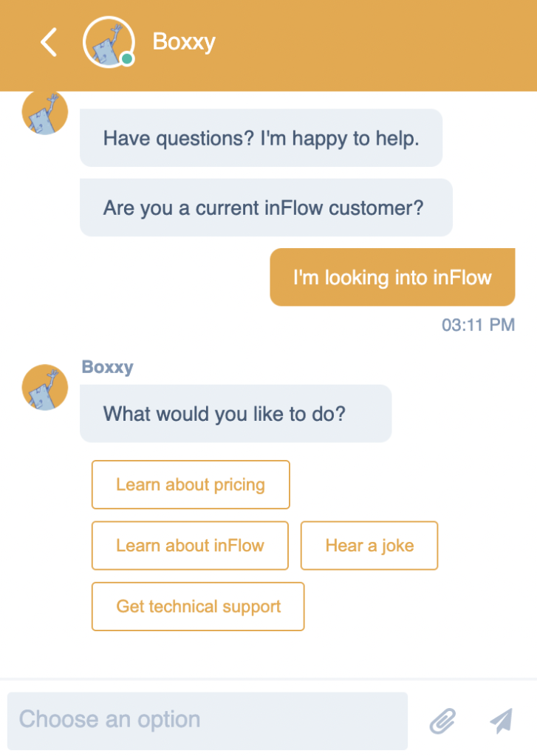The height and width of the screenshot is (756, 537).
Task: Choose the 'Learn about inFlow' option
Action: 190,546
